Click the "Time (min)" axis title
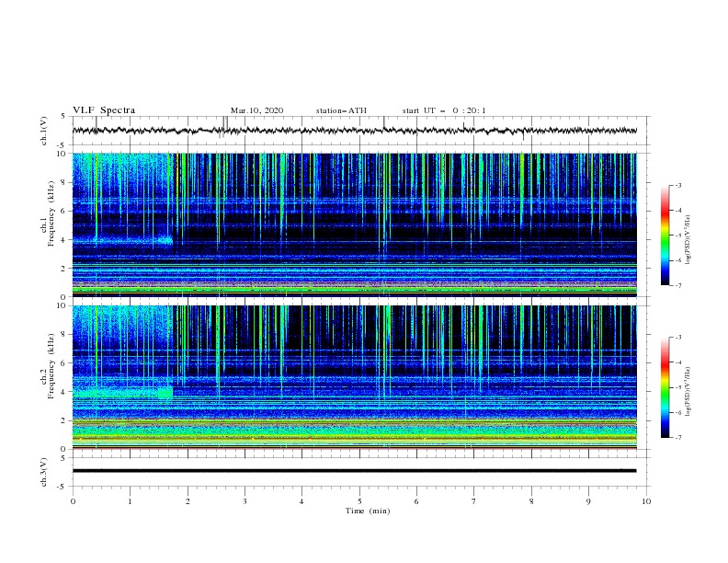The image size is (728, 563). click(368, 511)
